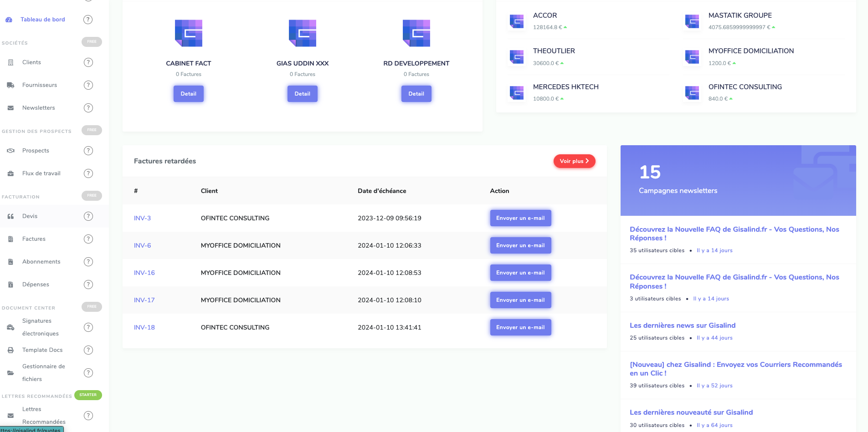Click the Signatures électroniques stamp icon
This screenshot has width=868, height=432.
10,327
